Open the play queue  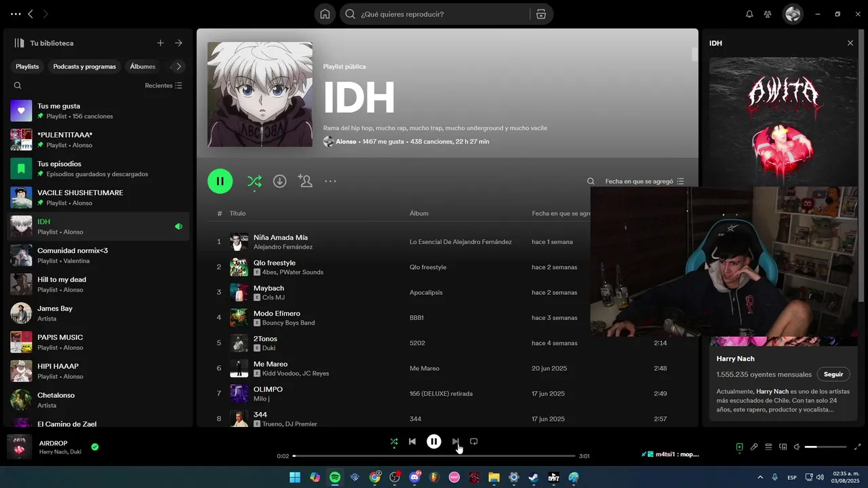tap(768, 447)
